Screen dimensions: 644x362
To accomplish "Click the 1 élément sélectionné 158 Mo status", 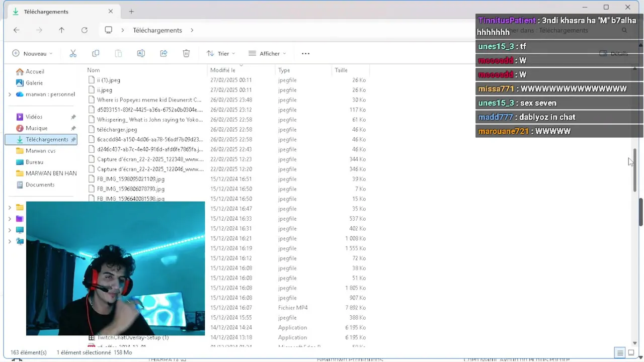I will (x=94, y=352).
